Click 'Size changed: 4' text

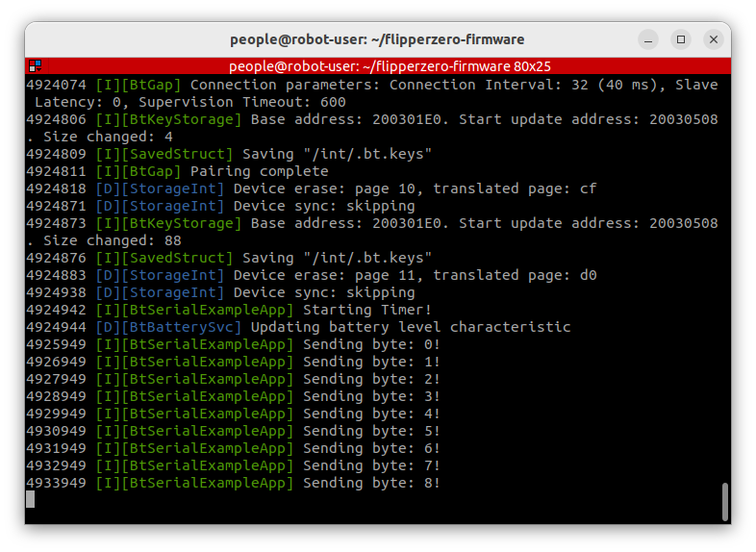pos(108,137)
